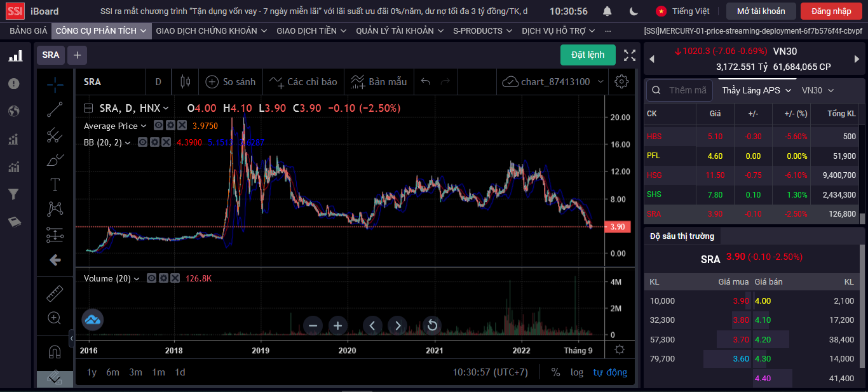Image resolution: width=868 pixels, height=392 pixels.
Task: Click Đăng nhập login button
Action: coord(831,11)
